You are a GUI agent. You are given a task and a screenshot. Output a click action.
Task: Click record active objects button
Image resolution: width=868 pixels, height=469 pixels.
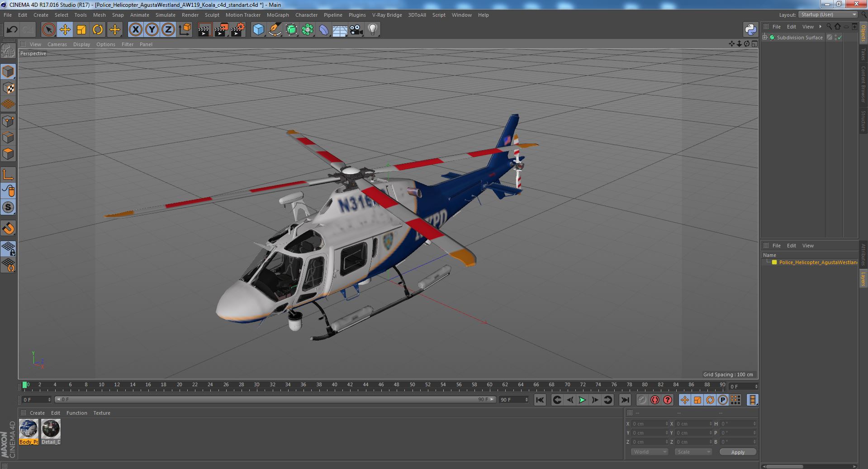click(642, 400)
